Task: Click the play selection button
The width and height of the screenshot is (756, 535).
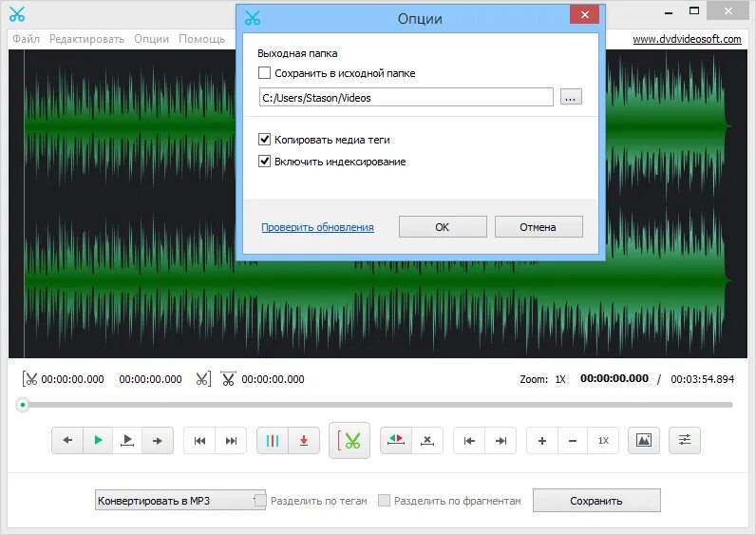Action: coord(127,440)
